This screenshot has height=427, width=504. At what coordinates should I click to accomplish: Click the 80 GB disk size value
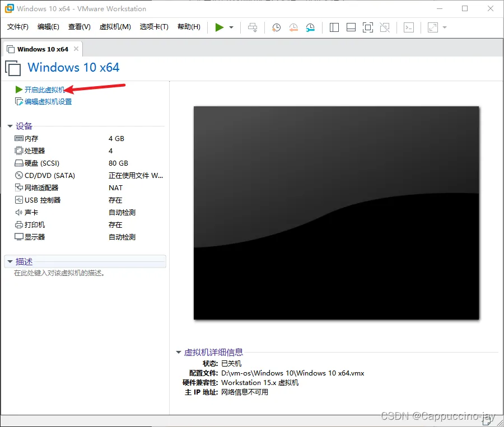pyautogui.click(x=118, y=163)
